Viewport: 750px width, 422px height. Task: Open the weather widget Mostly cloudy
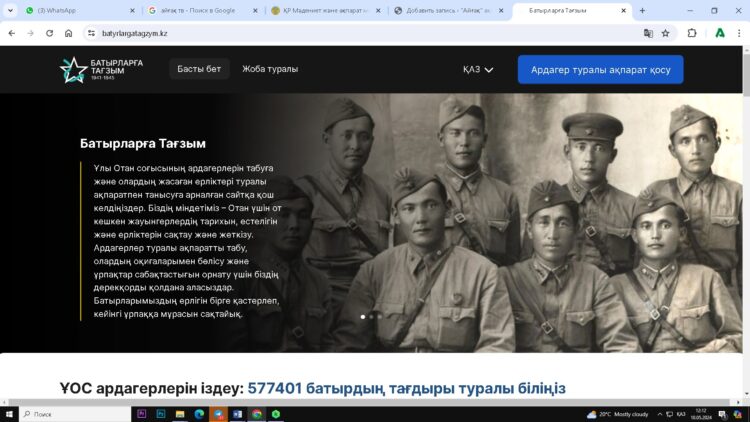click(617, 414)
